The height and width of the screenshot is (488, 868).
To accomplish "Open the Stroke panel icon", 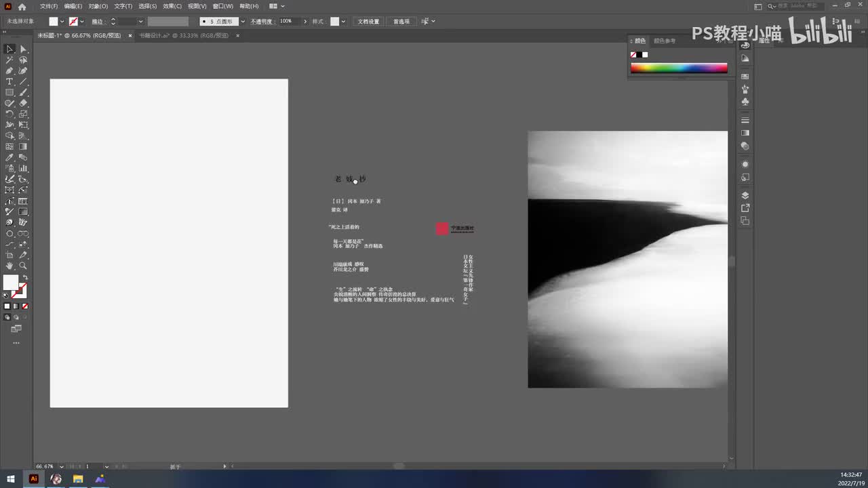I will pyautogui.click(x=745, y=120).
